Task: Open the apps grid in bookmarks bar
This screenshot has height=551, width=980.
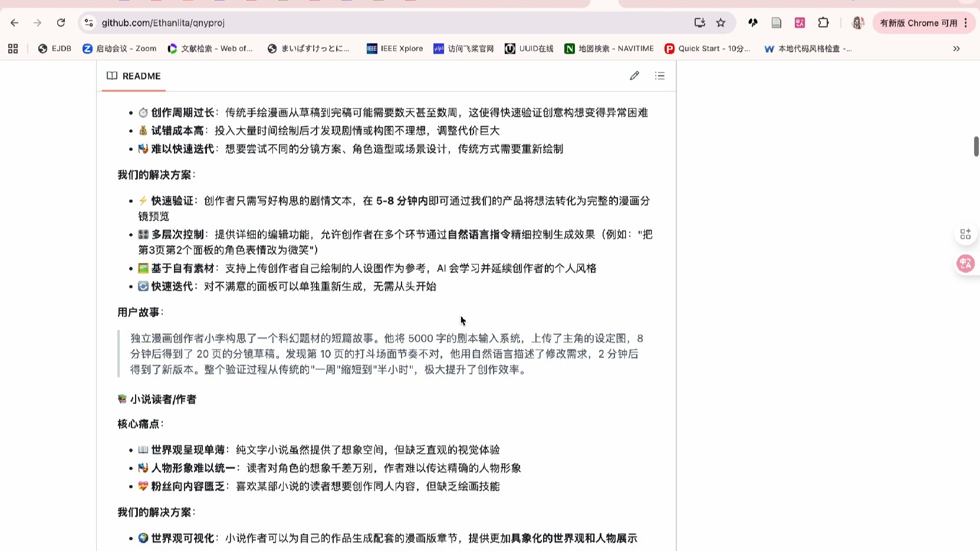Action: pos(13,48)
